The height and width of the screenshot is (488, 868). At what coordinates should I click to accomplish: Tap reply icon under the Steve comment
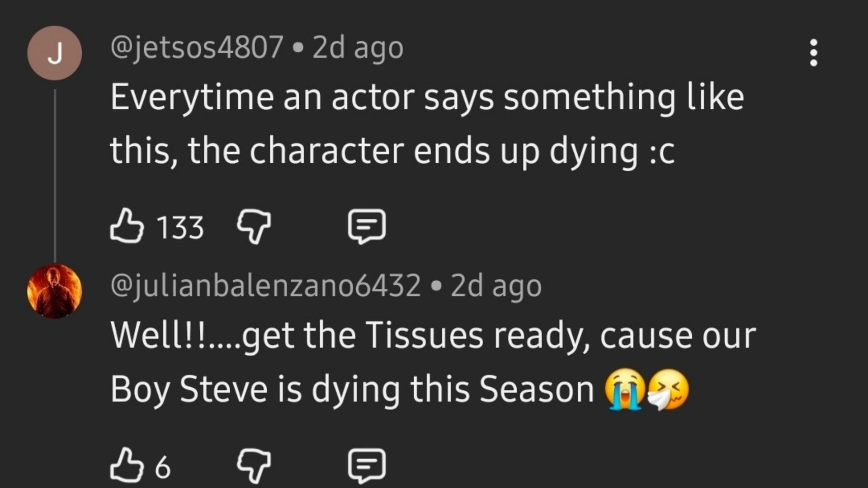[x=366, y=465]
